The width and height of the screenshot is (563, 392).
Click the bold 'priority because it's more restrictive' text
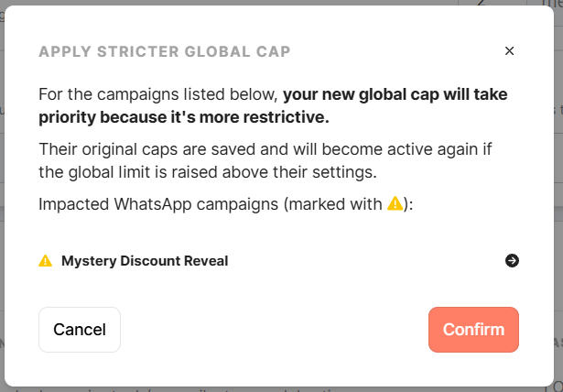[x=183, y=117]
